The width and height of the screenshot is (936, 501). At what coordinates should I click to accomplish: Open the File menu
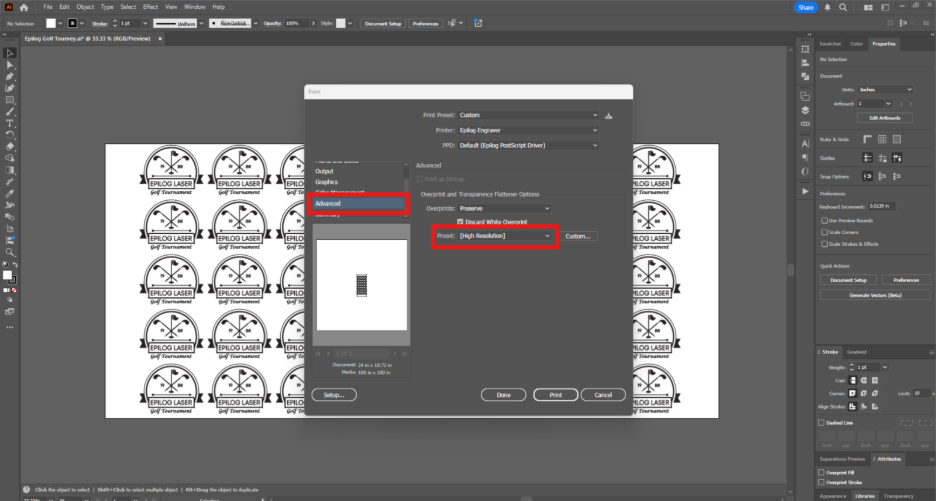pos(48,7)
